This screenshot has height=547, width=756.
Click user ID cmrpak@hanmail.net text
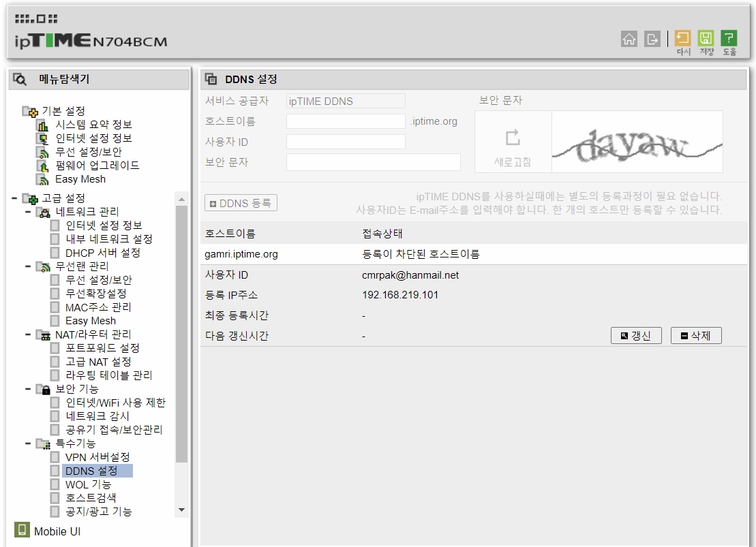[410, 275]
